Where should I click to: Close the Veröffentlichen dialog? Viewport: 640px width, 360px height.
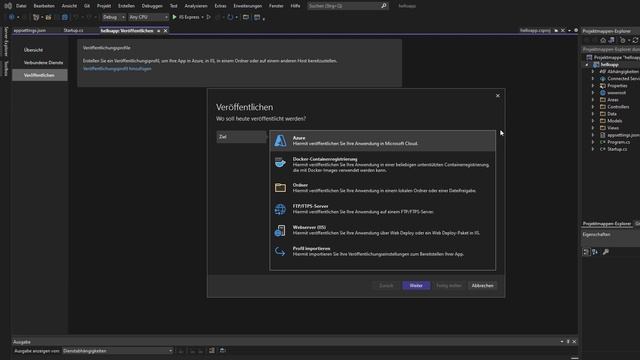498,96
